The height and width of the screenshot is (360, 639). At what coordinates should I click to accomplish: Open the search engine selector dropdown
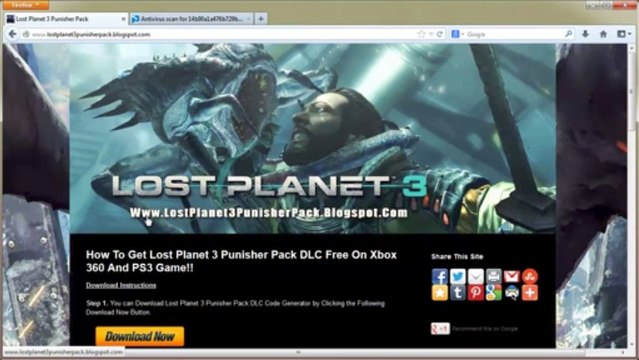[x=458, y=35]
